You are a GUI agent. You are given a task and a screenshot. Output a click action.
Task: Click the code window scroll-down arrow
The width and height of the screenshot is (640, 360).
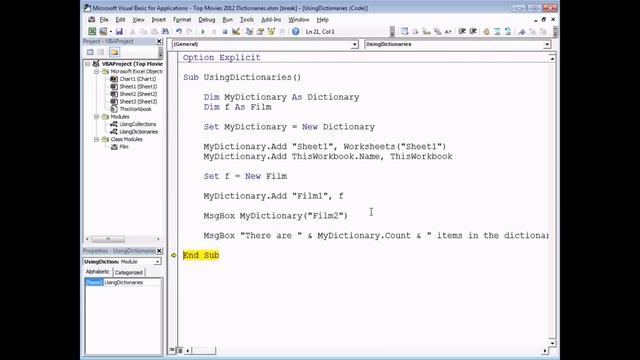[x=552, y=343]
